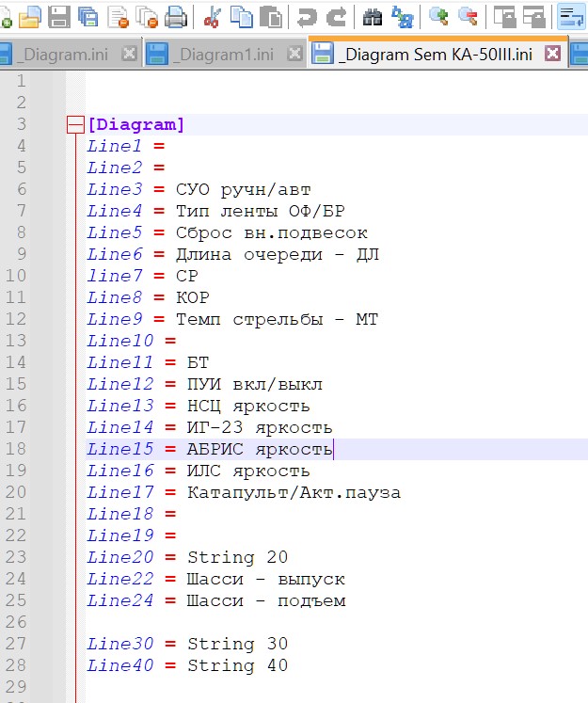Image resolution: width=588 pixels, height=703 pixels.
Task: Select line 18 via its line number
Action: [x=16, y=449]
